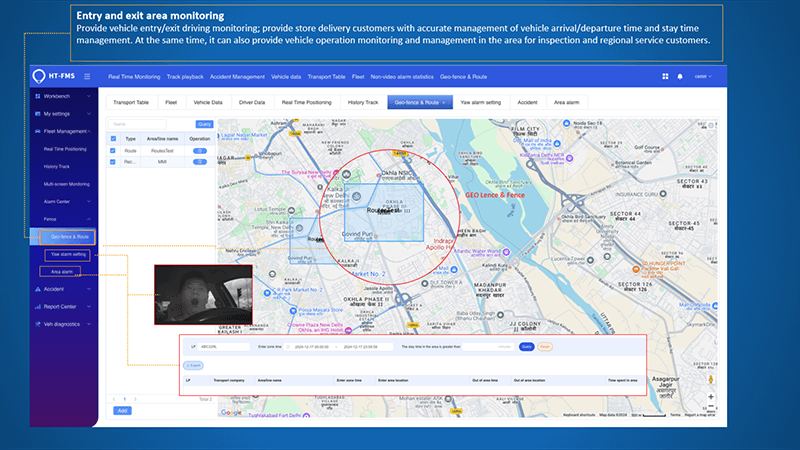This screenshot has width=800, height=450.
Task: Expand the Alarm Center chevron
Action: 89,202
